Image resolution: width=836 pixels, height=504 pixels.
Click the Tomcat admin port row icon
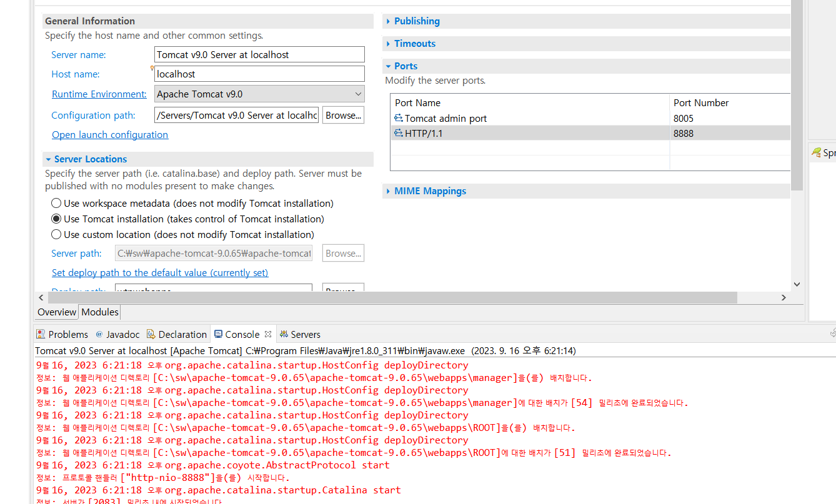(399, 118)
